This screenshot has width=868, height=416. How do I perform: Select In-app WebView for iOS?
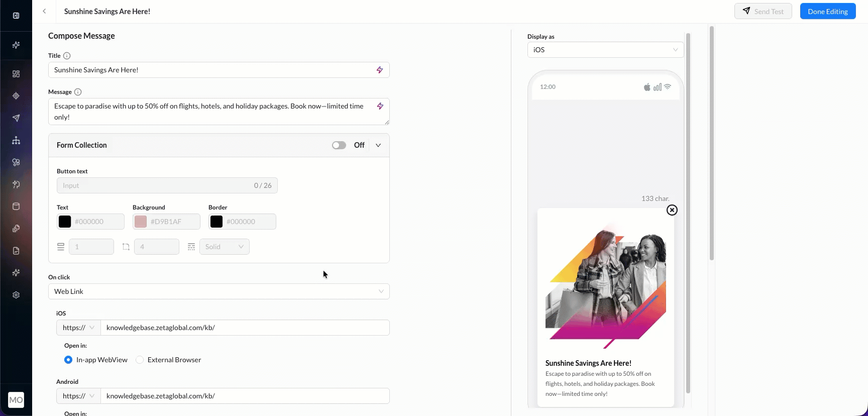(x=68, y=360)
